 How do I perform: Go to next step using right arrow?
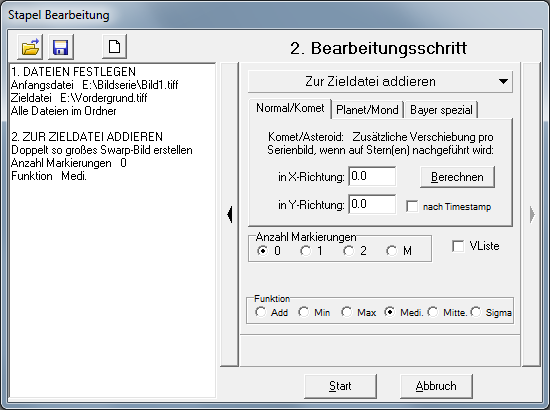point(532,214)
